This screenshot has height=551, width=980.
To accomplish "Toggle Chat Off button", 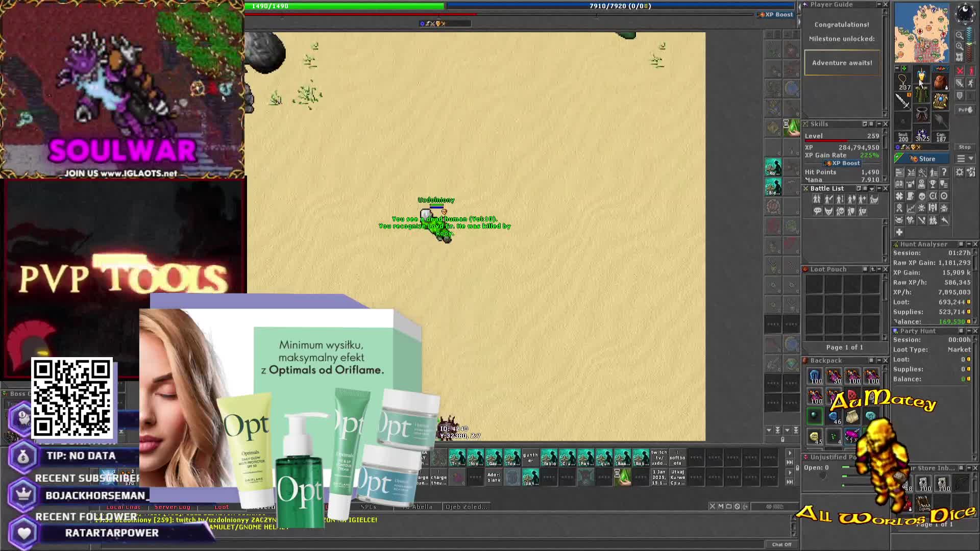I will pyautogui.click(x=781, y=544).
